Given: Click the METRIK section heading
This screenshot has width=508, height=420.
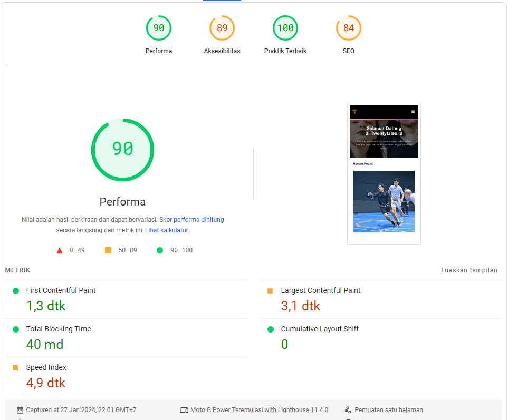Looking at the screenshot, I should (17, 270).
